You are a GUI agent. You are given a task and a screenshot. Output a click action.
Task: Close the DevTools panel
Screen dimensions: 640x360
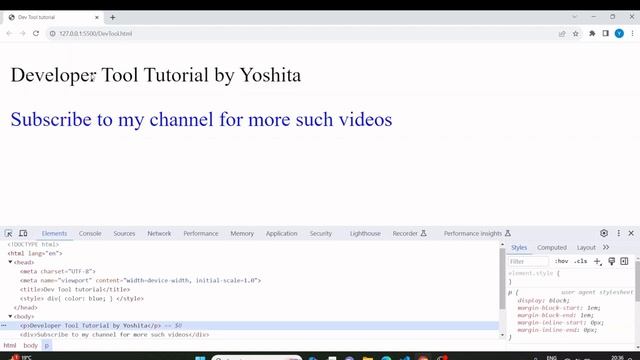(631, 233)
